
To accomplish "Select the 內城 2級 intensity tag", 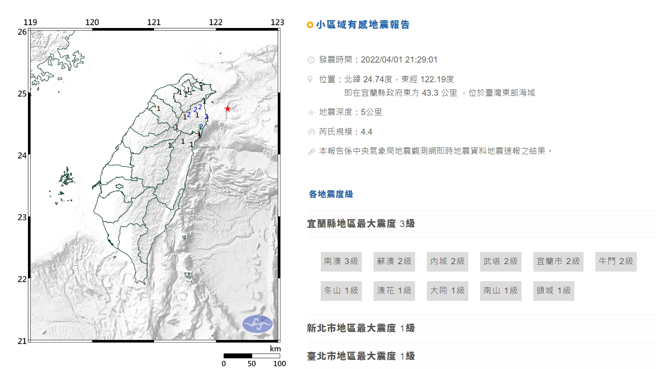I will click(x=447, y=261).
